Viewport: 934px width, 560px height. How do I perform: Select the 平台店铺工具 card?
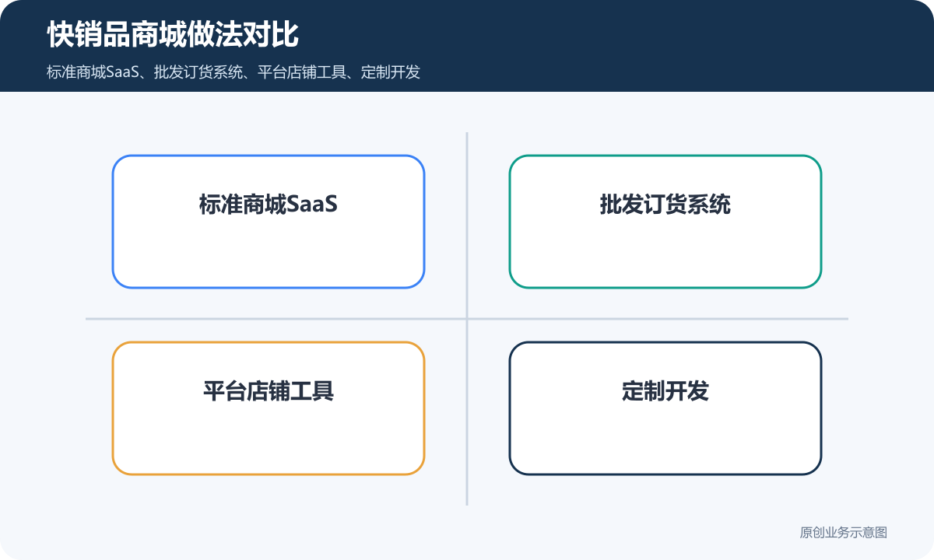tap(269, 408)
